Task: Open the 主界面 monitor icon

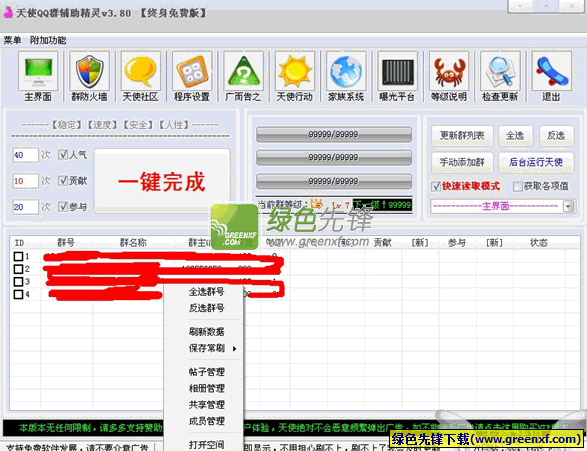Action: 38,71
